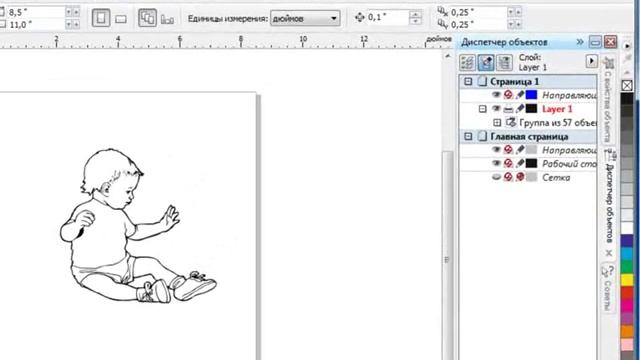Select Рабочий стол layer name
The image size is (640, 360).
pos(569,164)
